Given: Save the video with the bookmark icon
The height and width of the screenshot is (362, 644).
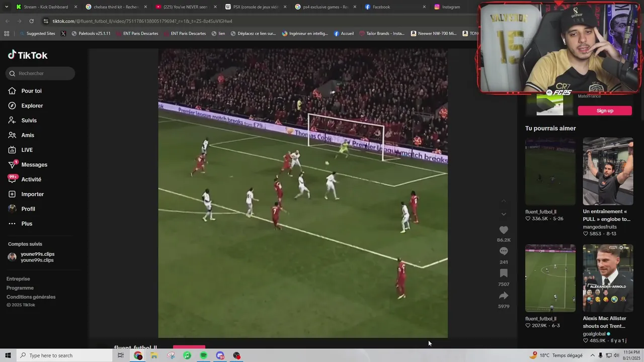Looking at the screenshot, I should pos(504,274).
